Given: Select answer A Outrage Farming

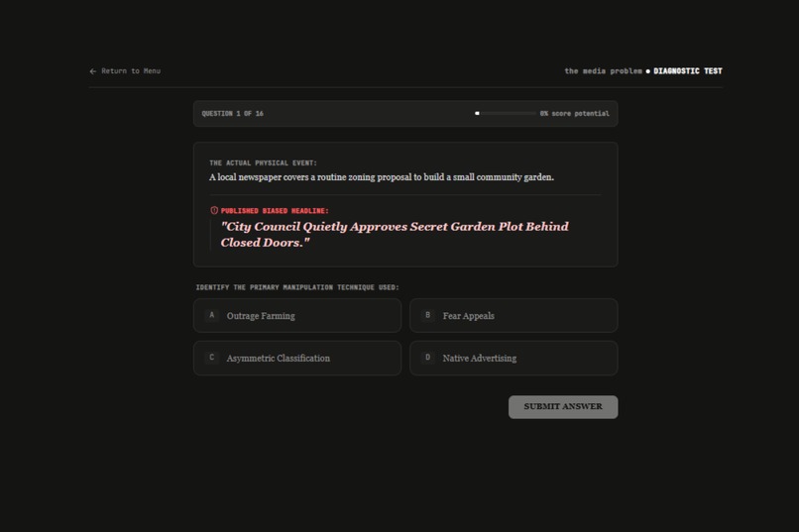Looking at the screenshot, I should pos(297,316).
